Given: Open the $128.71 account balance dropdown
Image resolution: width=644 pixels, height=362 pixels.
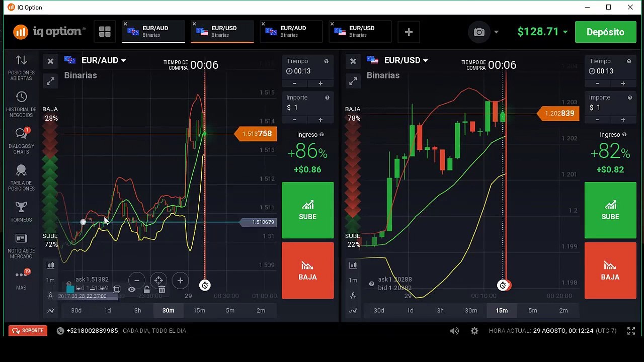Looking at the screenshot, I should coord(542,32).
